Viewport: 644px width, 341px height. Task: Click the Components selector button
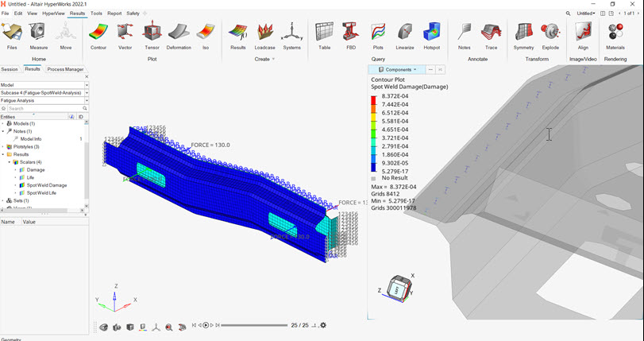[395, 70]
